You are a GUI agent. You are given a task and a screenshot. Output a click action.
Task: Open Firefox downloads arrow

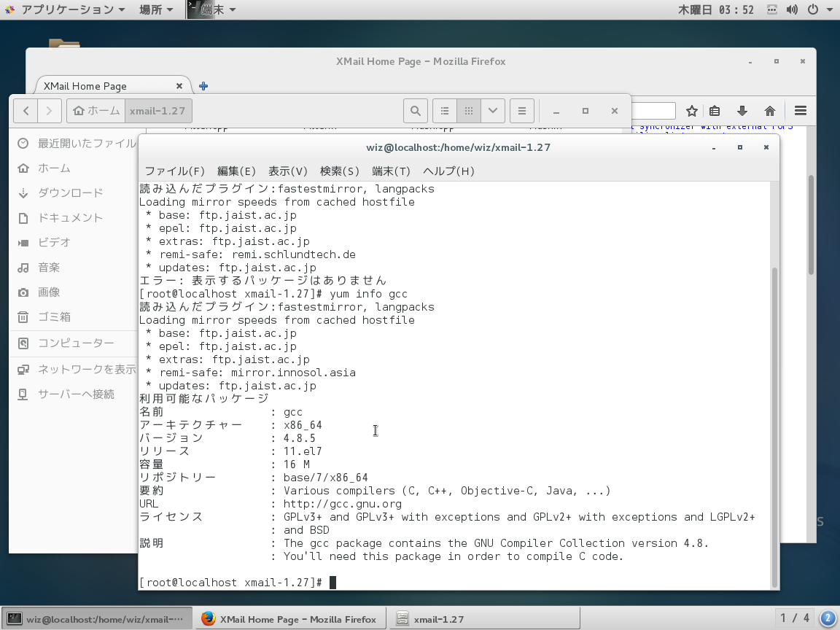coord(742,111)
